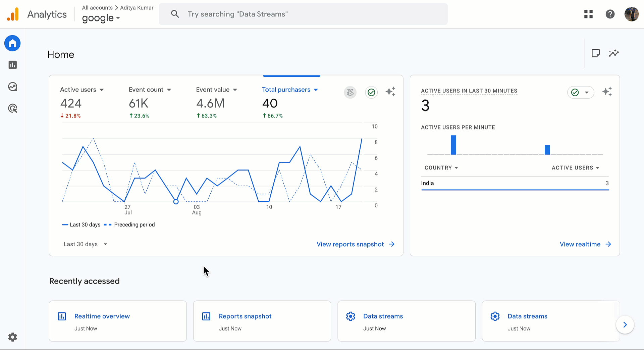Open the Last 30 days date range dropdown
Viewport: 644px width, 350px height.
[85, 244]
